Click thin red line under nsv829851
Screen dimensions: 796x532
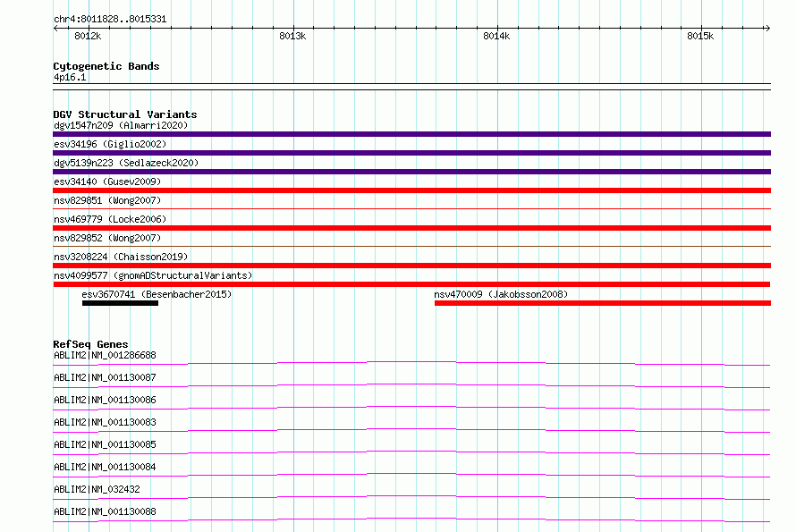(x=411, y=208)
